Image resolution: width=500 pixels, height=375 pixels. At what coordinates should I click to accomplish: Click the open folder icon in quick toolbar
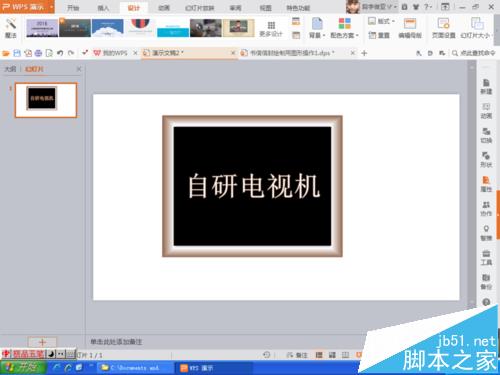6,53
